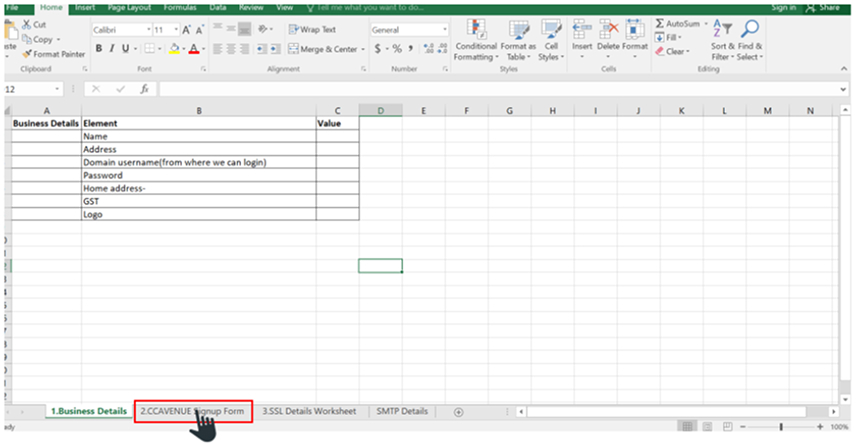Toggle Wrap Text for the cell
Viewport: 860px width, 445px height.
[x=313, y=30]
